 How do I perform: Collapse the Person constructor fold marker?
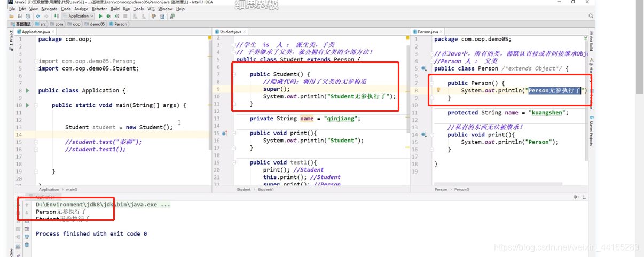pyautogui.click(x=431, y=83)
